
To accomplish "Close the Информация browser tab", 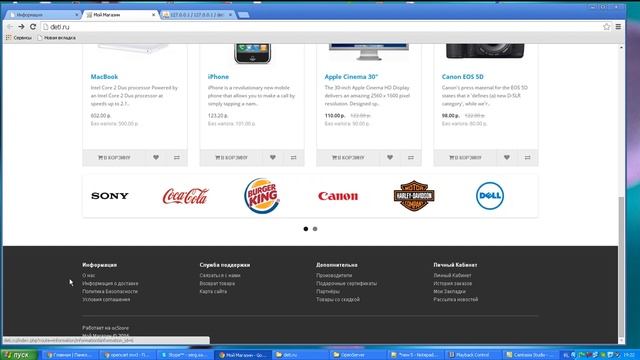I will click(x=77, y=15).
